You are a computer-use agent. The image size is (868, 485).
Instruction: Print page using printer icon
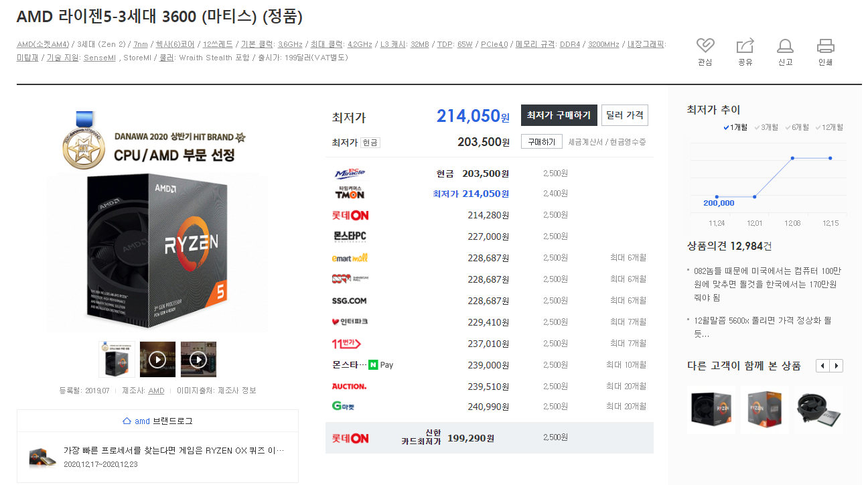825,46
